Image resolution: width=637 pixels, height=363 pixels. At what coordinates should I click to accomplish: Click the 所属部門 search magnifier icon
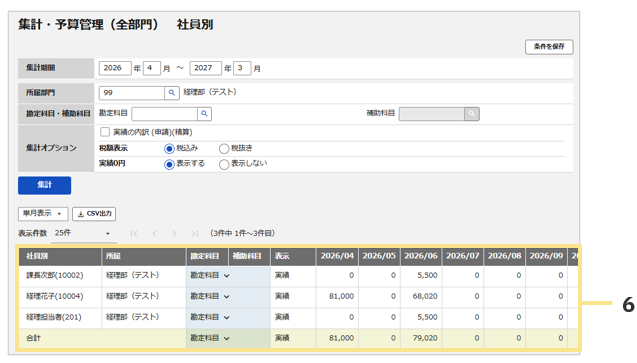tap(172, 93)
